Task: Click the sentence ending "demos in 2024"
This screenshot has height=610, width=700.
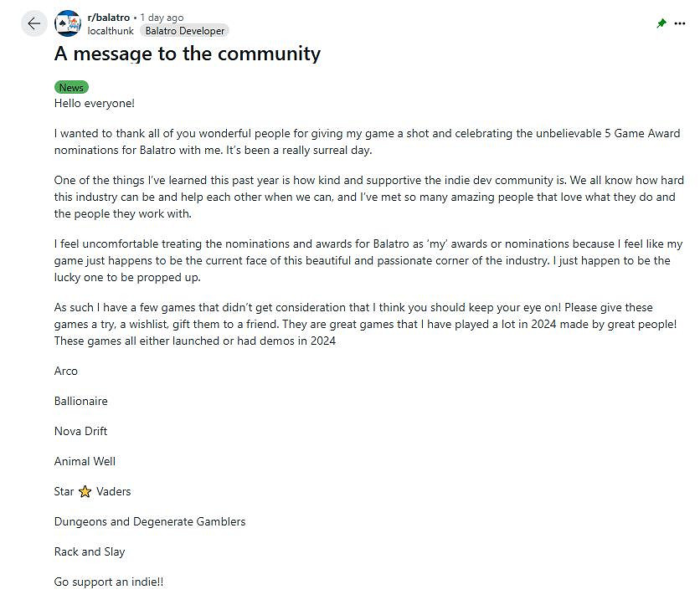Action: coord(195,341)
